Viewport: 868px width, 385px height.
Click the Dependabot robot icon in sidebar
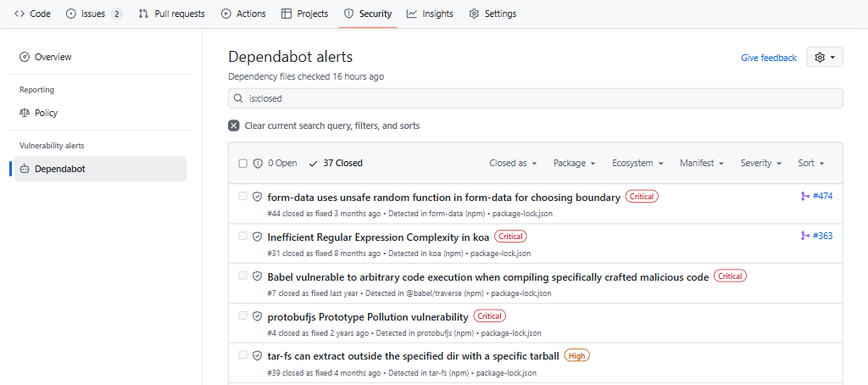[x=25, y=169]
